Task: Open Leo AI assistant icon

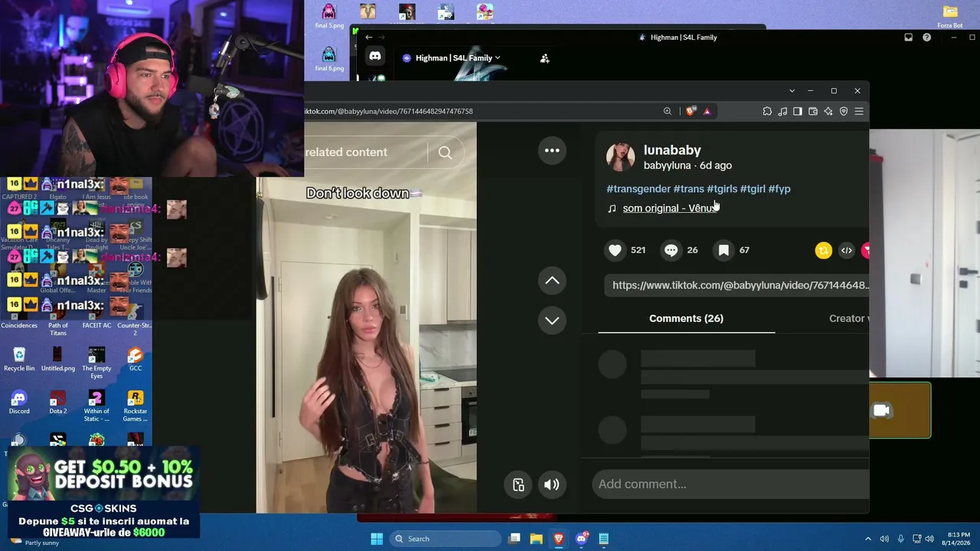Action: pyautogui.click(x=828, y=112)
